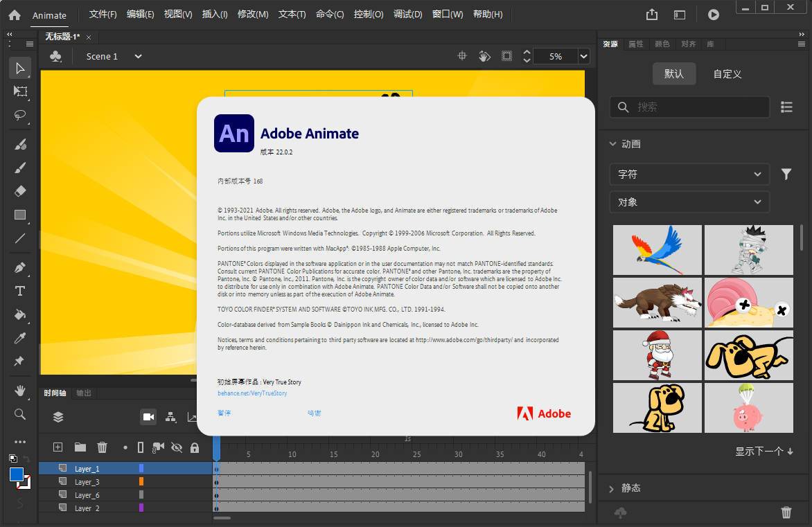Select the Line tool
The height and width of the screenshot is (527, 812).
click(19, 238)
